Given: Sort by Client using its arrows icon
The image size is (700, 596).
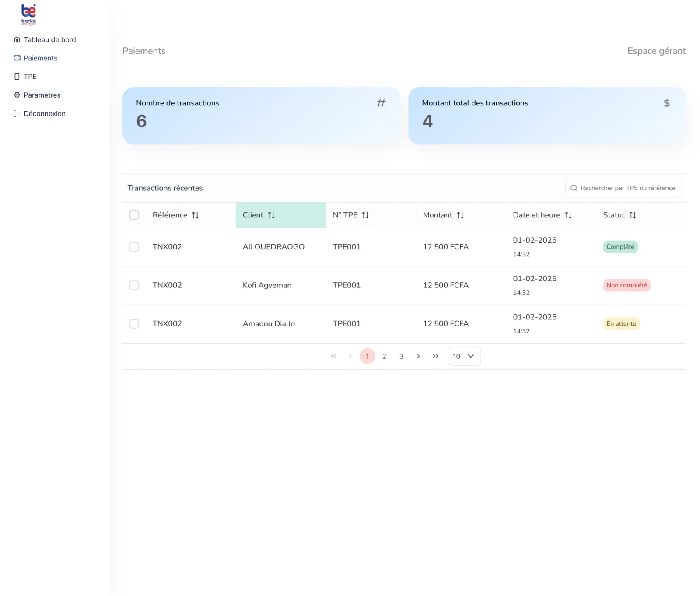Looking at the screenshot, I should coord(271,215).
